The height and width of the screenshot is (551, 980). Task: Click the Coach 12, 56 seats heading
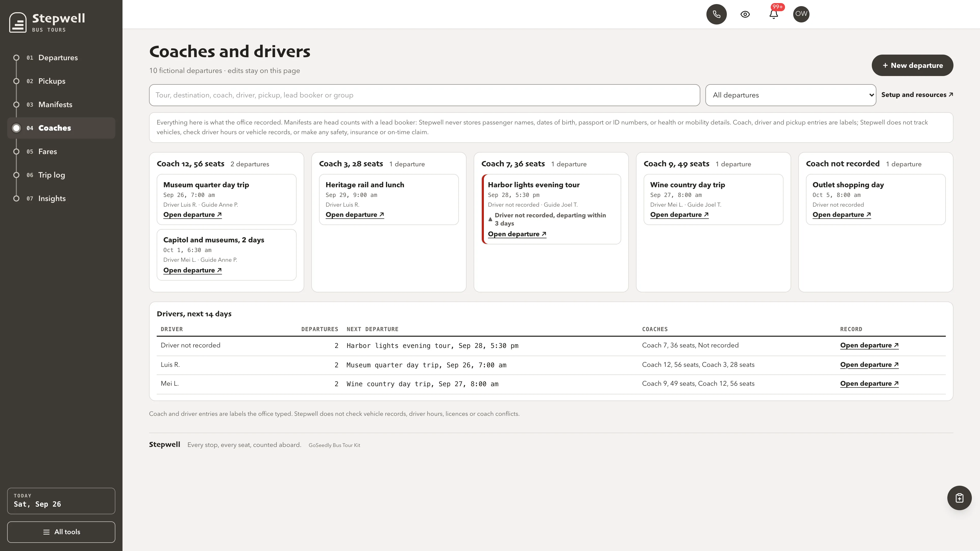click(x=191, y=164)
